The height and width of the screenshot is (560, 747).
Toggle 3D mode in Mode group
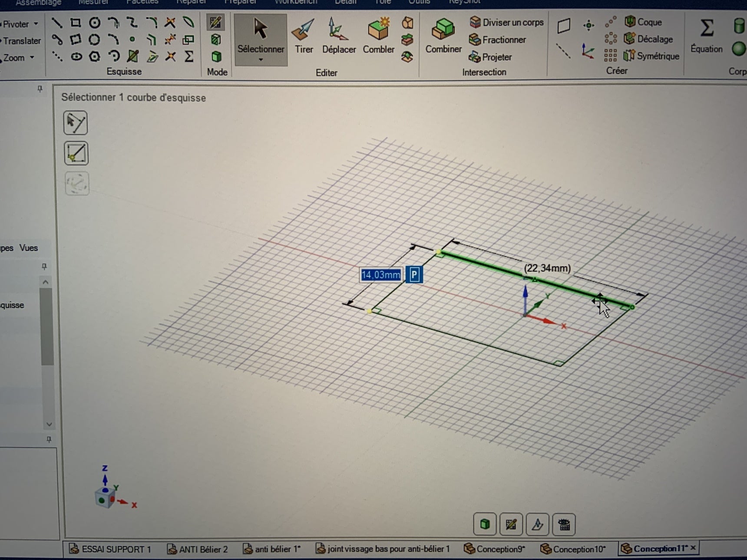click(x=216, y=57)
